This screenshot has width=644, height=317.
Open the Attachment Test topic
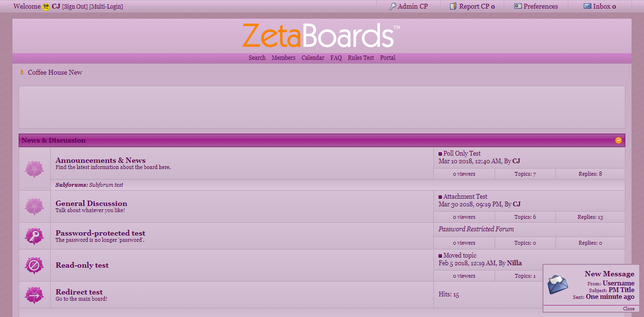465,197
